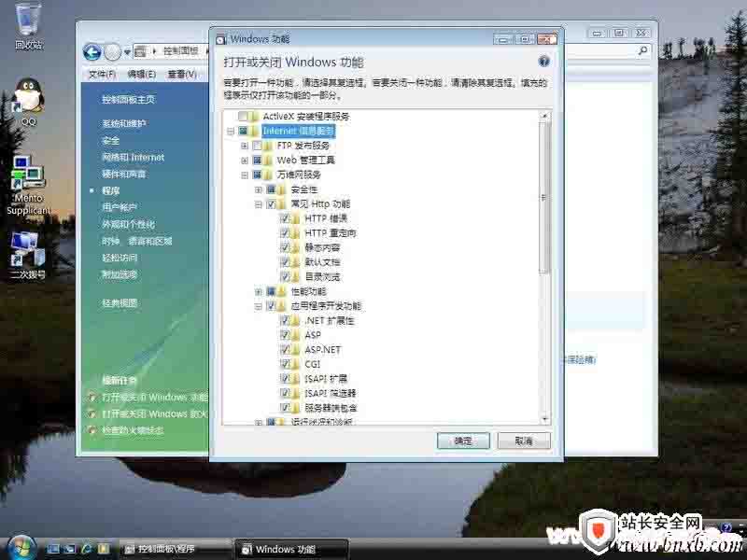
Task: Click the Windows Start orb
Action: pos(19,548)
